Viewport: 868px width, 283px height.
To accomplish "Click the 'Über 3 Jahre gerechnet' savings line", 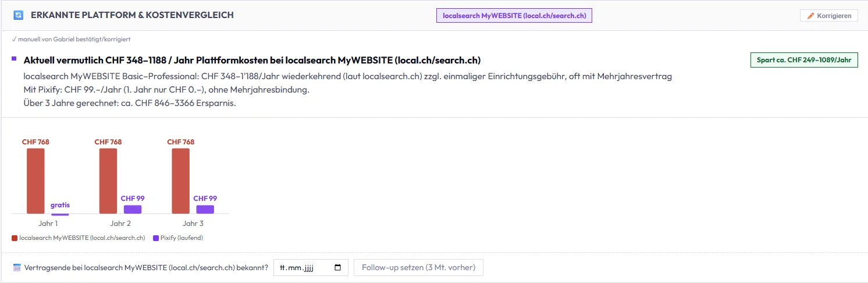I will (x=129, y=104).
